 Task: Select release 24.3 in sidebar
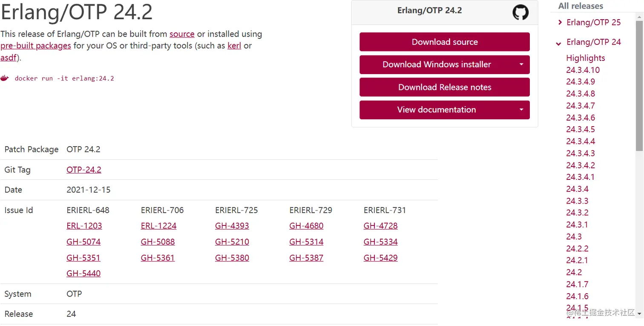tap(574, 237)
